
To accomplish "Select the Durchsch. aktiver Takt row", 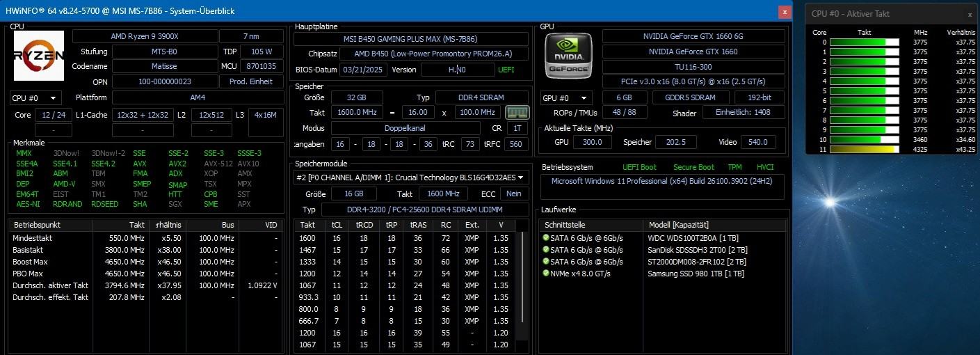I will tap(147, 285).
